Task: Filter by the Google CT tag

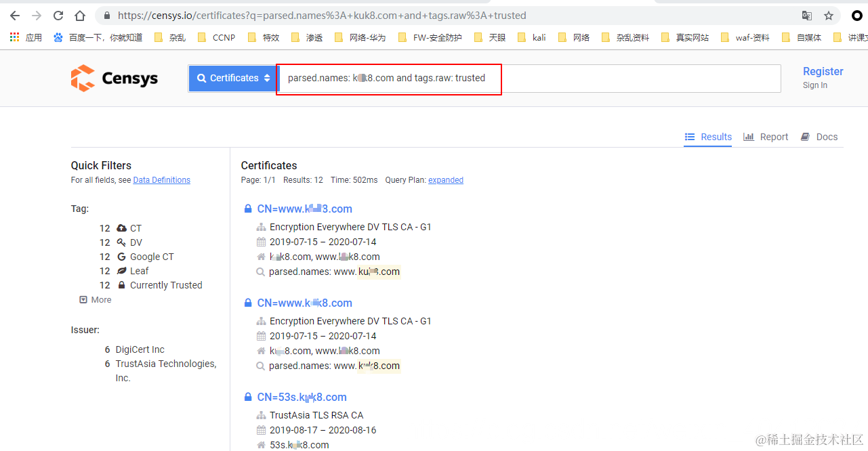Action: point(152,257)
